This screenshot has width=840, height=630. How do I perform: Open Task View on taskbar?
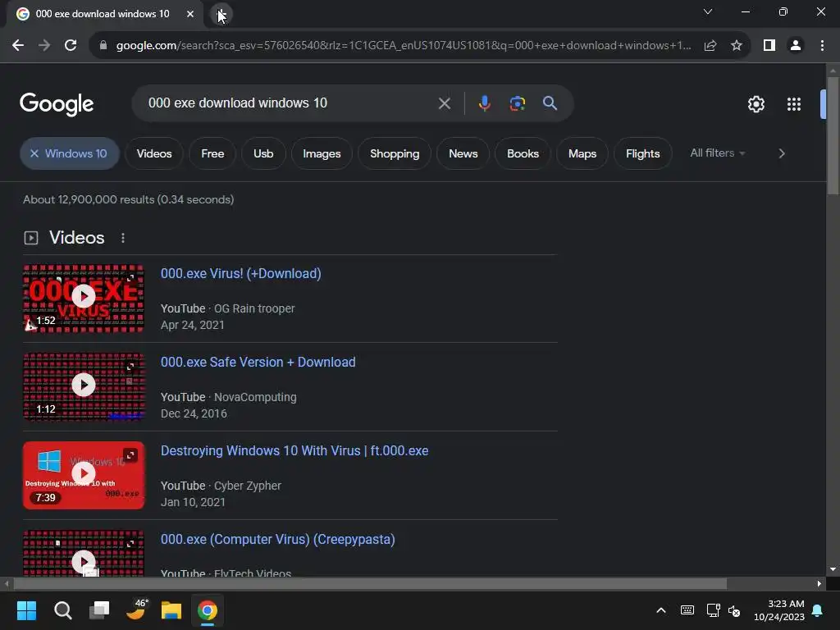99,610
